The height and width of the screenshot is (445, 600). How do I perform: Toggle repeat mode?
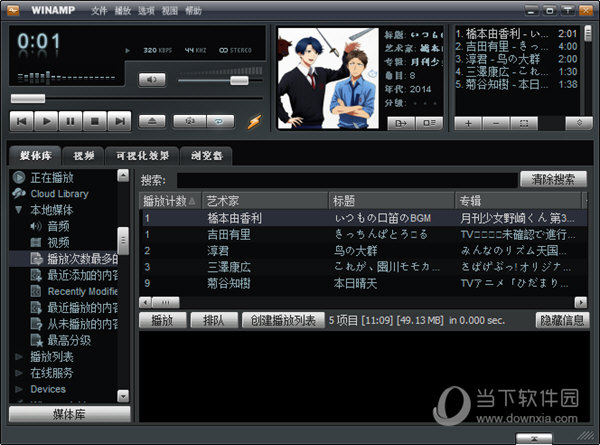click(220, 121)
